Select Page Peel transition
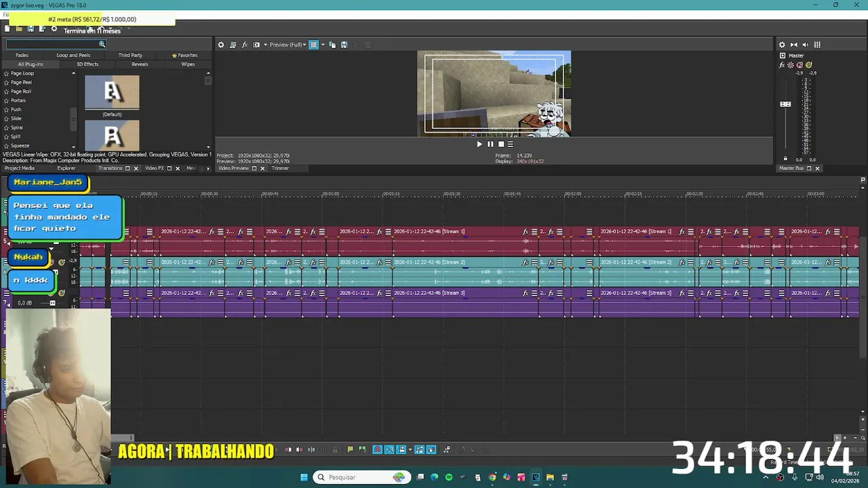The image size is (868, 488). 21,82
